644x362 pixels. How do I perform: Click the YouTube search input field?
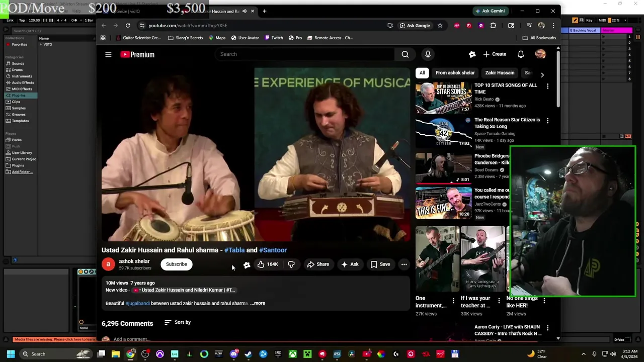[x=305, y=54]
